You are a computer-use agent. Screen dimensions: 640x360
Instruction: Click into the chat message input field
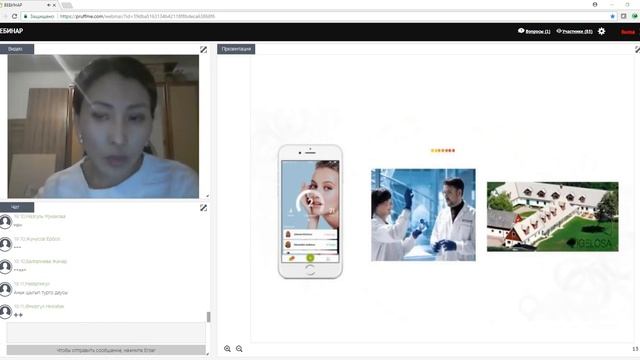tap(106, 333)
